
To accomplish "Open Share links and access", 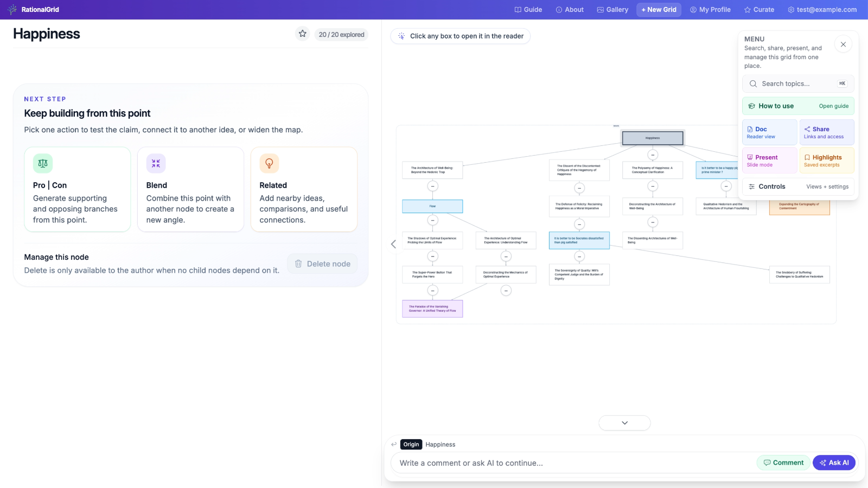I will click(826, 132).
